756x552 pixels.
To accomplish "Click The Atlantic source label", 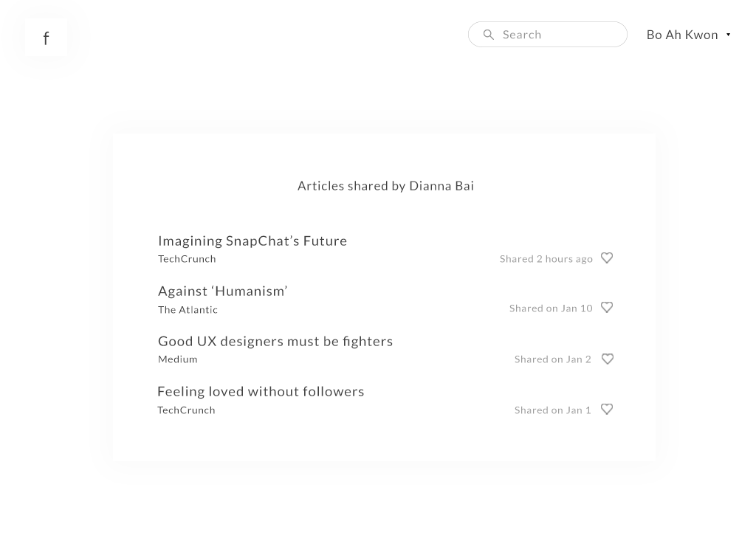I will tap(188, 310).
